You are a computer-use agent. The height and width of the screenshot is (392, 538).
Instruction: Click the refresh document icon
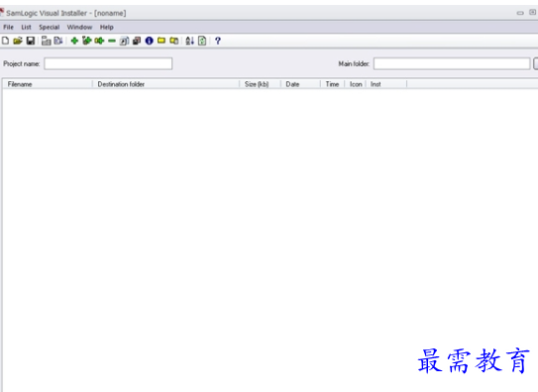click(x=202, y=41)
